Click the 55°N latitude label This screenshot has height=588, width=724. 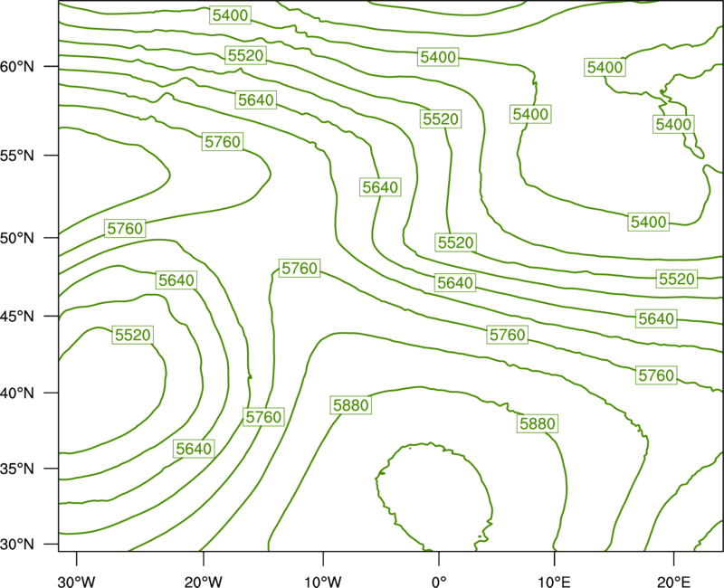point(17,156)
